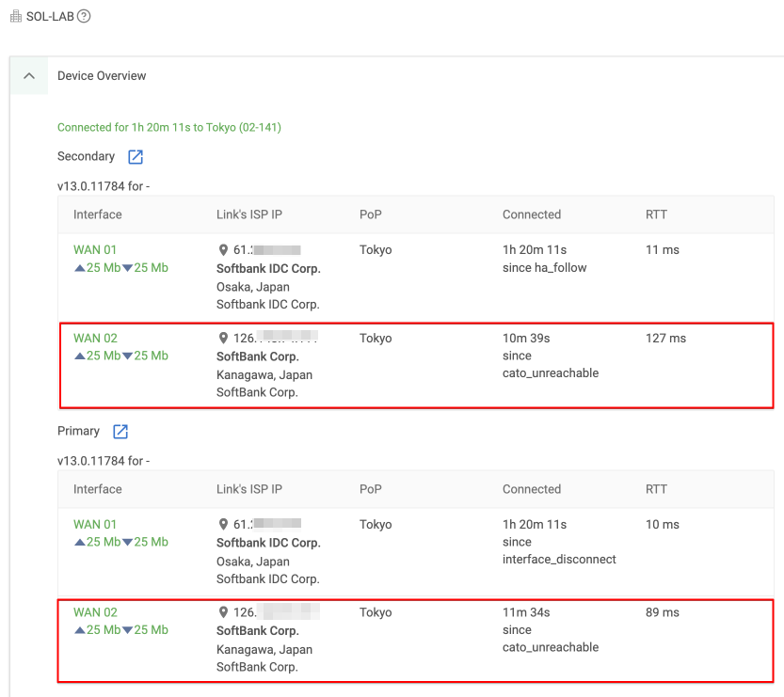Click the green Connected to Tokyo status text

pyautogui.click(x=169, y=127)
